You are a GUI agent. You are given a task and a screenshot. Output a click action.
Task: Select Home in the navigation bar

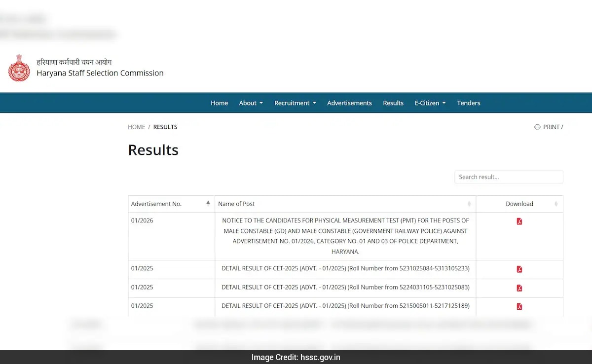tap(219, 103)
